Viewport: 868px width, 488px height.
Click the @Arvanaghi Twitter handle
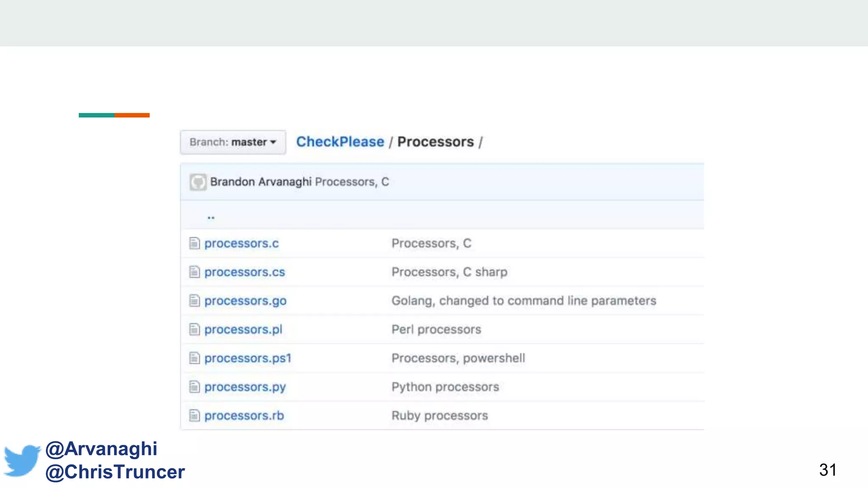101,449
